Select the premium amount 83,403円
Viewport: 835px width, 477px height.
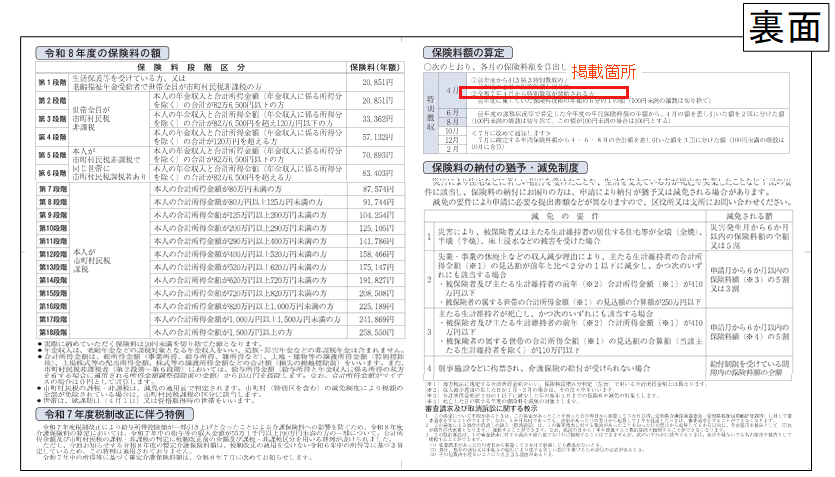378,173
